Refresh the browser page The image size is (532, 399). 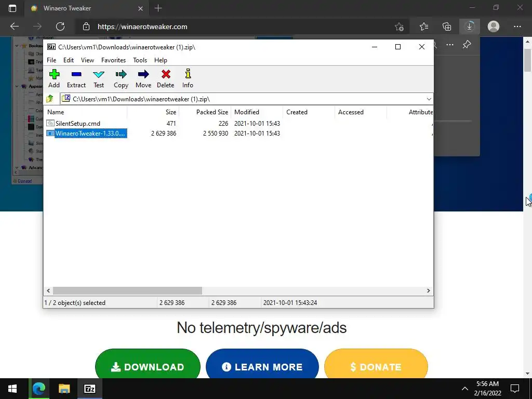pos(60,26)
